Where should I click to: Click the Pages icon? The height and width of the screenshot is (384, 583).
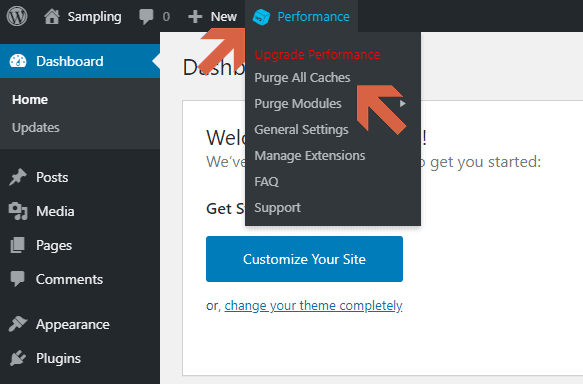click(x=17, y=245)
